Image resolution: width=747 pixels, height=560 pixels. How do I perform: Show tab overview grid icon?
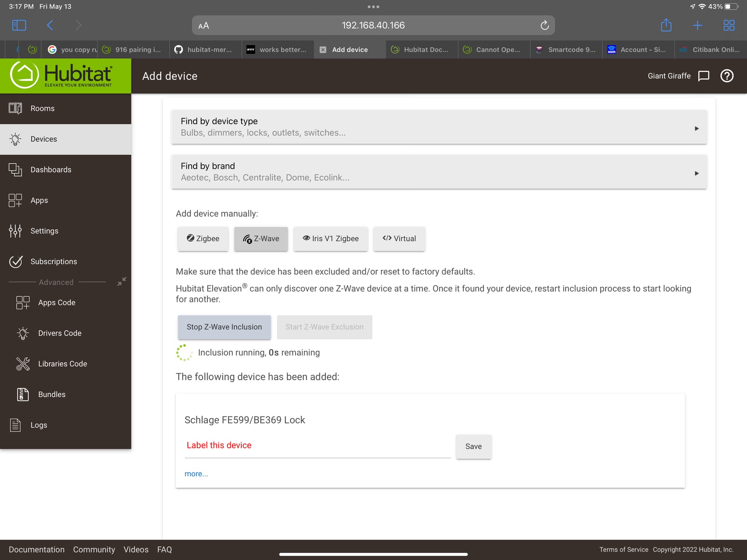(x=729, y=25)
